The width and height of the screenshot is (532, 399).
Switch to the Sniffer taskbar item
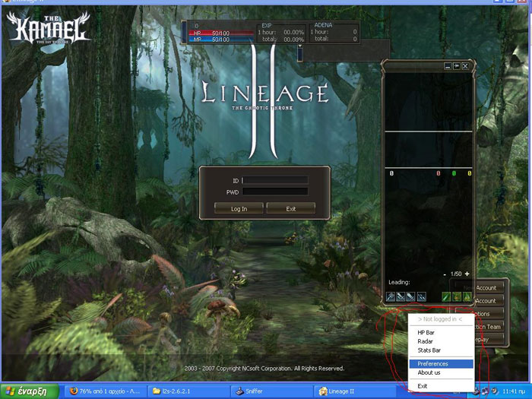point(272,391)
